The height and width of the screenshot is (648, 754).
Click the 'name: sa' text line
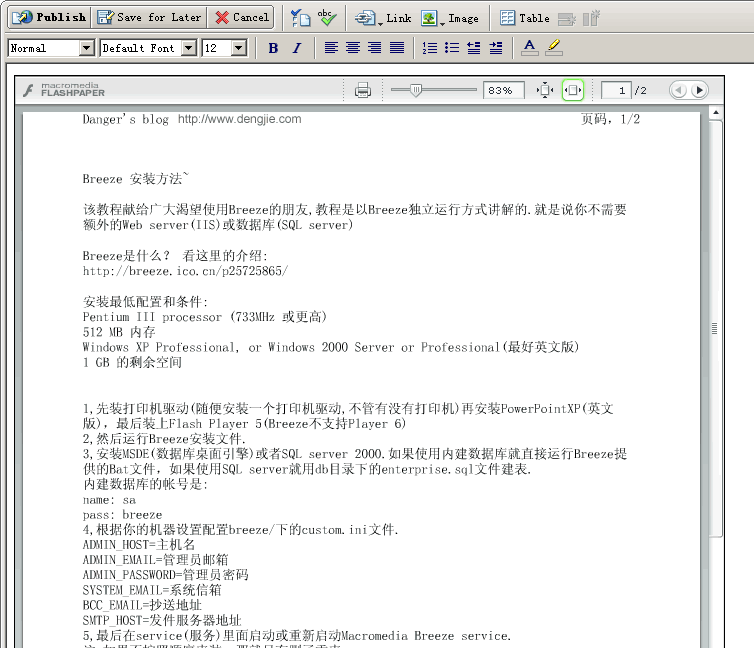(109, 500)
